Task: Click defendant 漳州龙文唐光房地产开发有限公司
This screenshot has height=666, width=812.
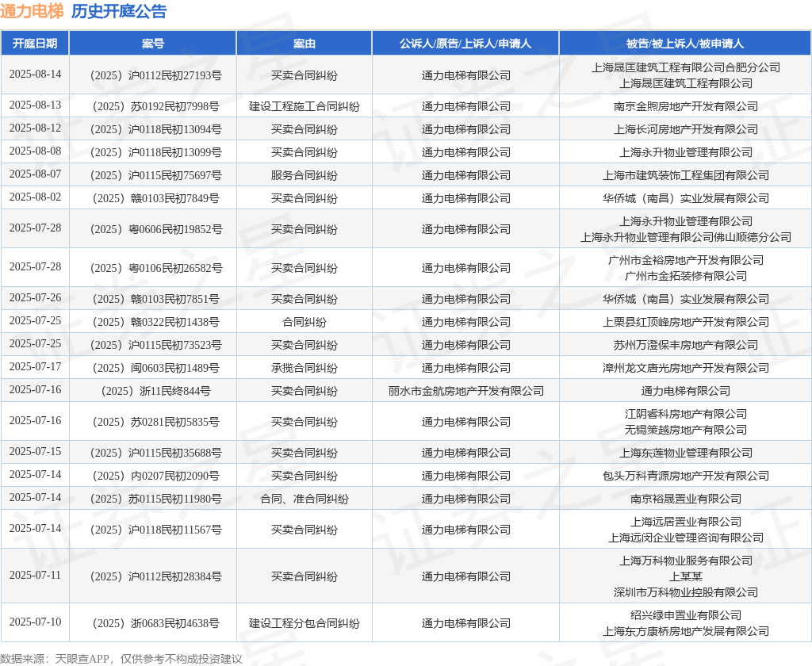Action: coord(686,368)
